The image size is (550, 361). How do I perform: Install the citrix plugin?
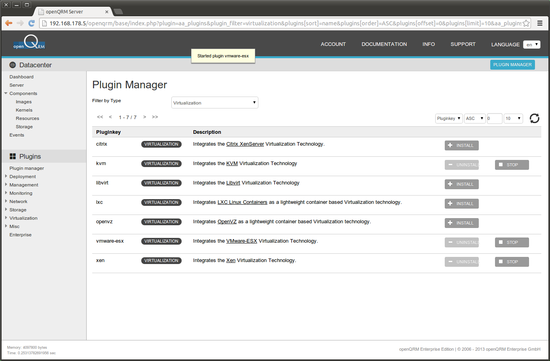[462, 145]
